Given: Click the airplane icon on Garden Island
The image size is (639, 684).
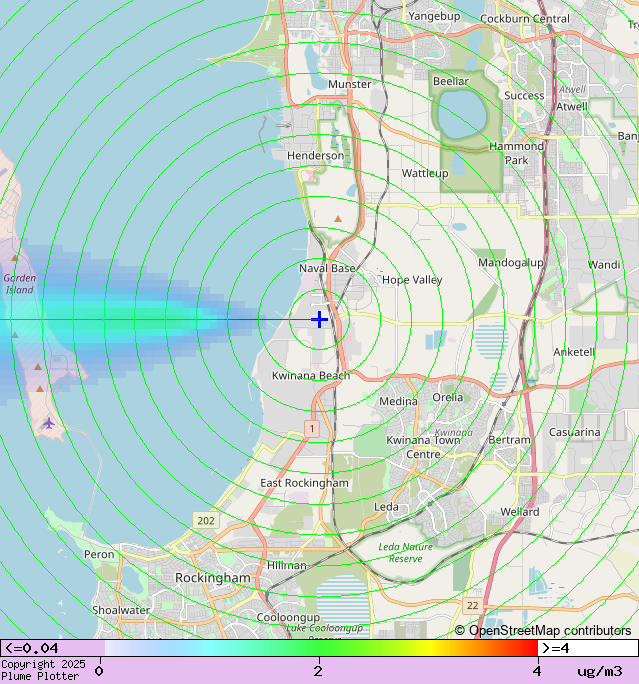Looking at the screenshot, I should (x=48, y=423).
